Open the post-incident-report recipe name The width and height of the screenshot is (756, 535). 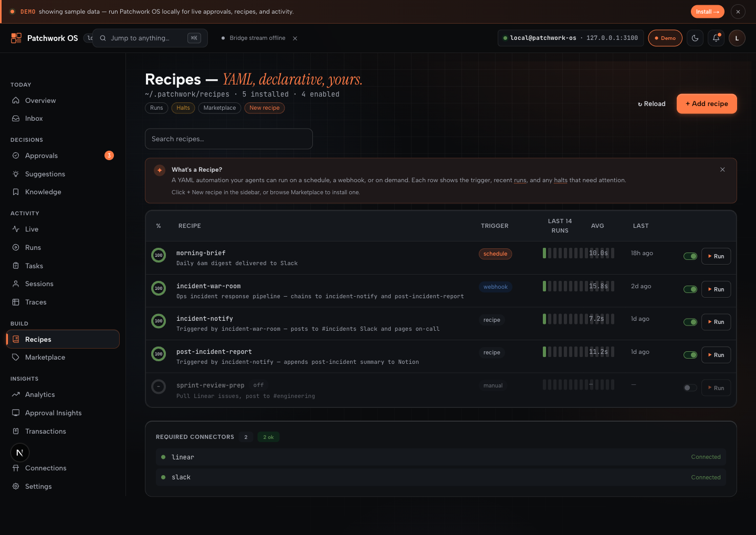(x=214, y=352)
